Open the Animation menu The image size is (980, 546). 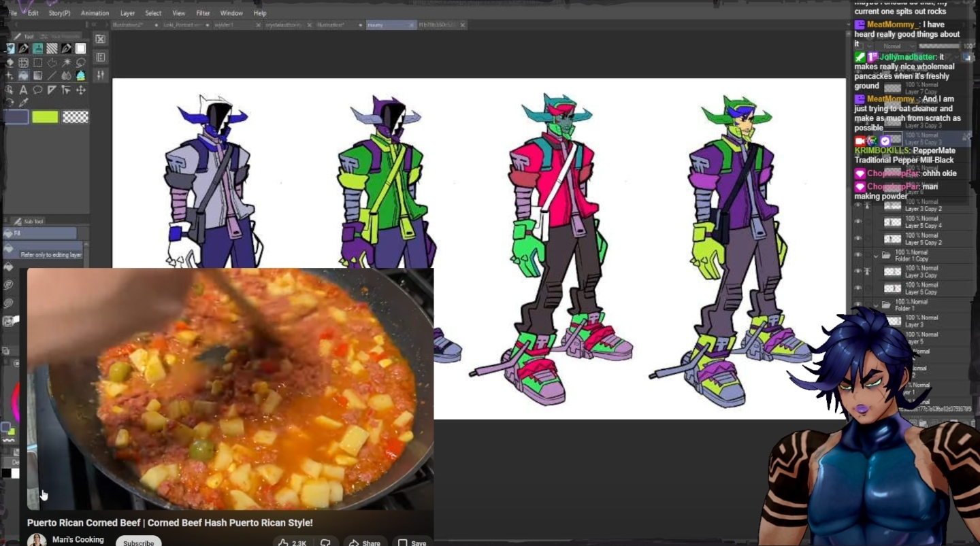tap(95, 13)
